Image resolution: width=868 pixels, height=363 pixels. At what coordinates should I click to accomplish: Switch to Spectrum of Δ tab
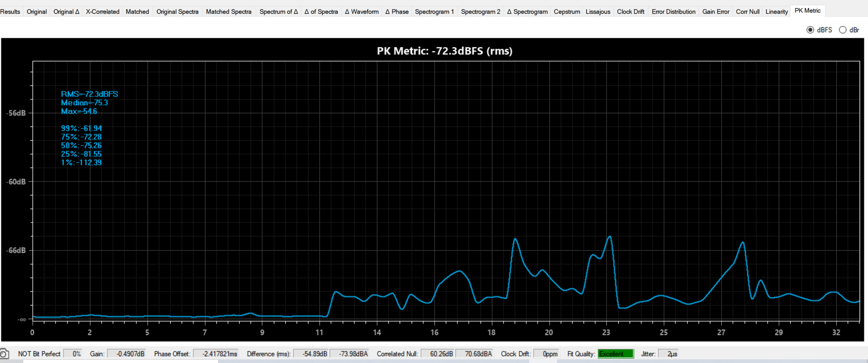[x=279, y=11]
